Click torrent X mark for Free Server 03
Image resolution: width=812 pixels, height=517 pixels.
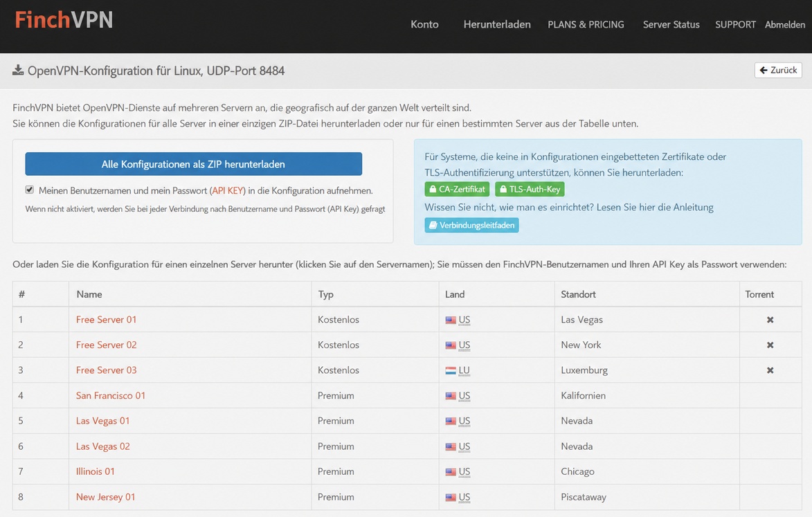point(770,370)
